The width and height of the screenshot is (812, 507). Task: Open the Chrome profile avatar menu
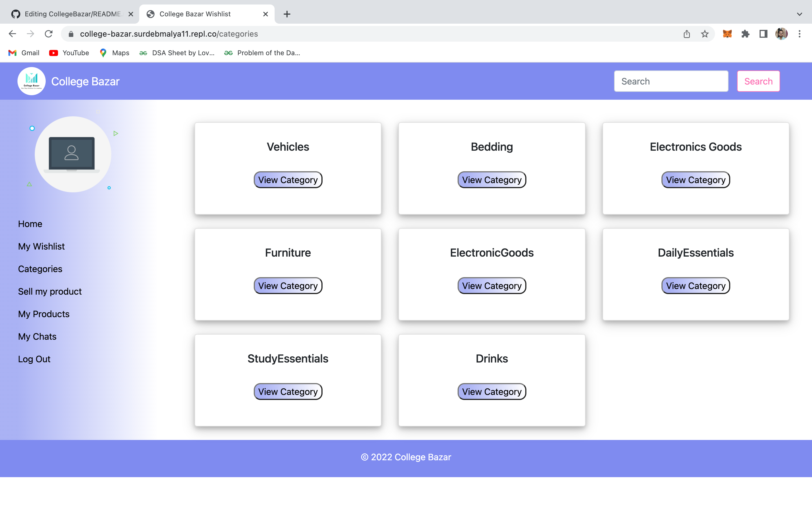[782, 34]
